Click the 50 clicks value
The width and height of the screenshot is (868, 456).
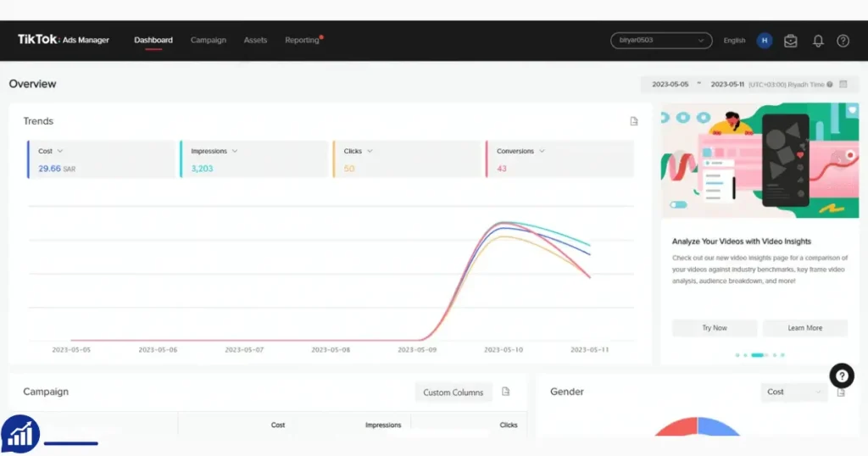click(348, 169)
